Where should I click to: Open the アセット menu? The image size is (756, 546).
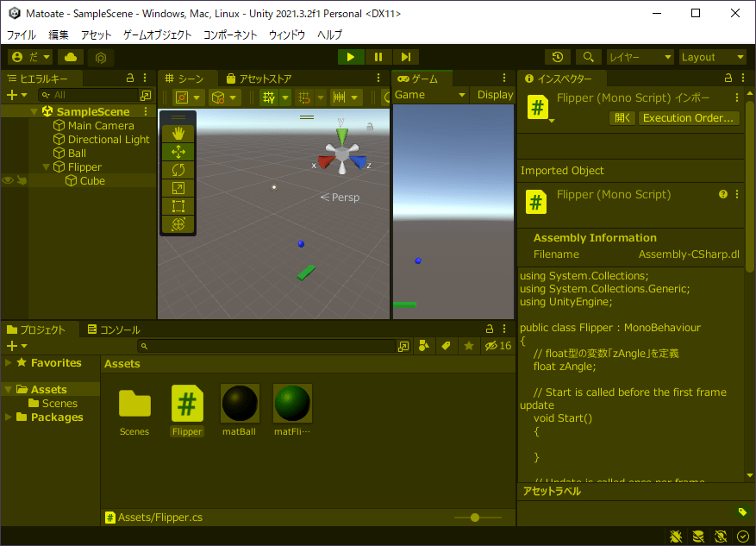pyautogui.click(x=96, y=35)
